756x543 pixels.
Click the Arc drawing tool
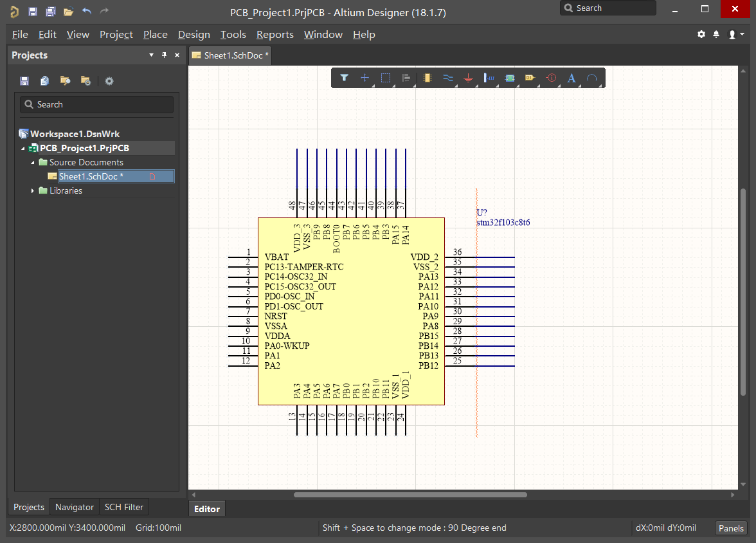tap(592, 78)
